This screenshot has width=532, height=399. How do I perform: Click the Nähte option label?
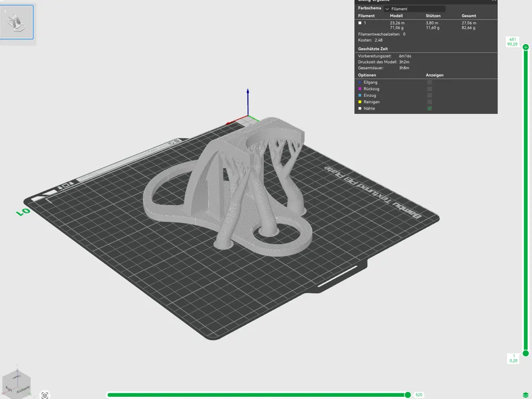tap(369, 109)
